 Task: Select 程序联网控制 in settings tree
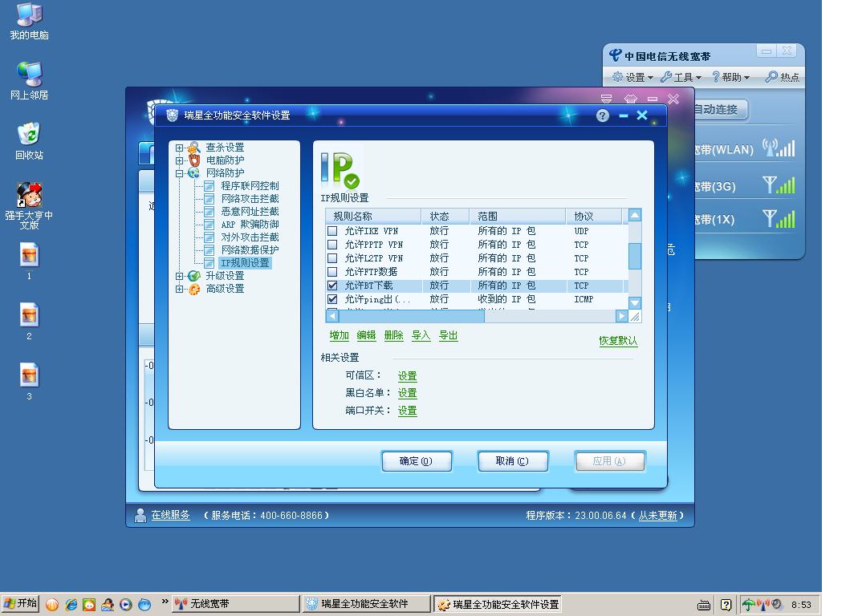[250, 185]
